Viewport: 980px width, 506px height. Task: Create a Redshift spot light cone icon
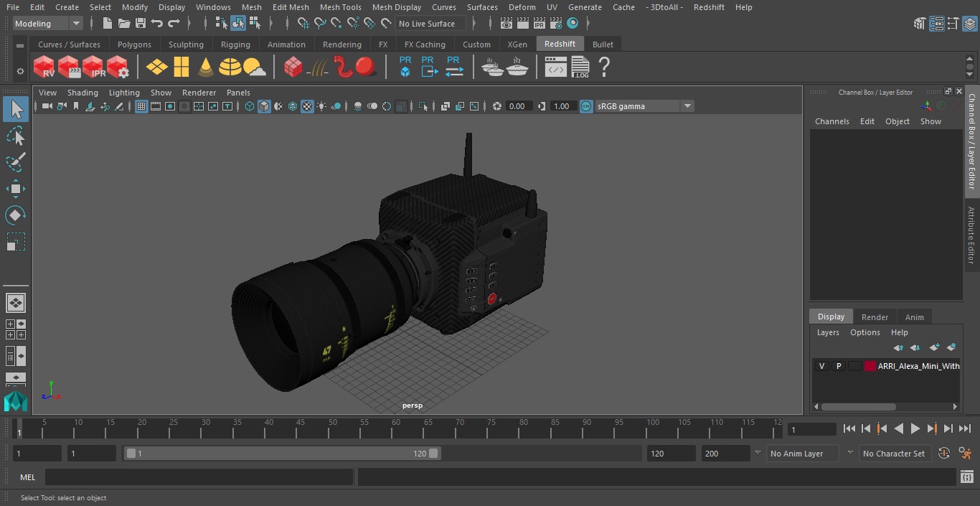pyautogui.click(x=206, y=67)
